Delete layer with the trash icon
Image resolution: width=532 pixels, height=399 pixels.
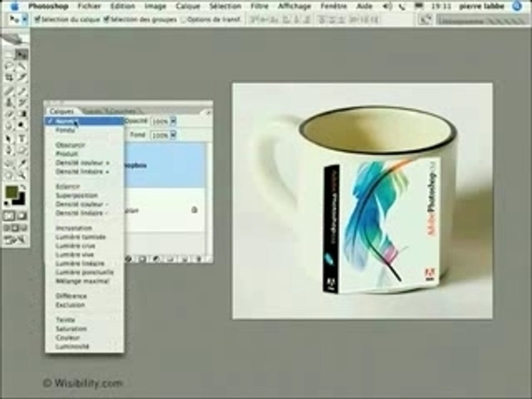pos(199,259)
